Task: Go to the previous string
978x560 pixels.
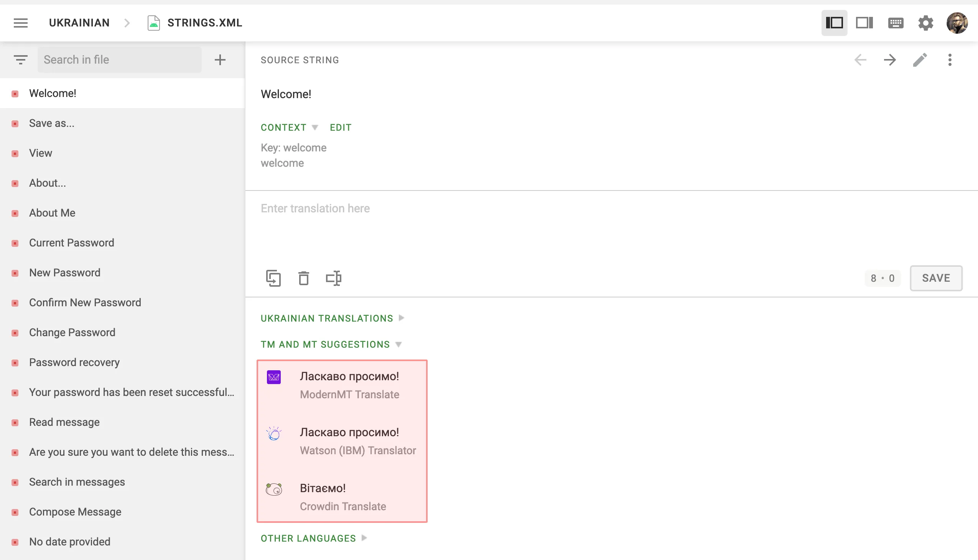Action: click(x=860, y=60)
